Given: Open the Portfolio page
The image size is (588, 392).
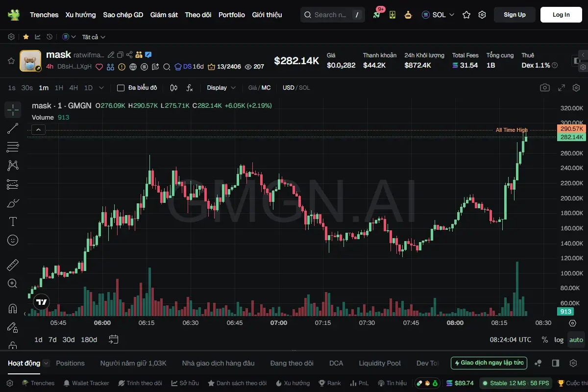Looking at the screenshot, I should click(232, 15).
